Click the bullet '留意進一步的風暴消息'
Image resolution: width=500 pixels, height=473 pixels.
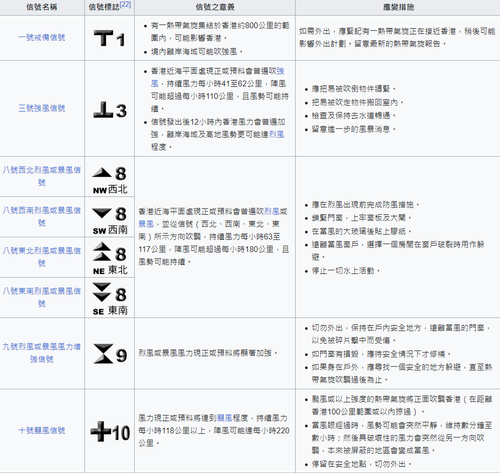(x=354, y=129)
